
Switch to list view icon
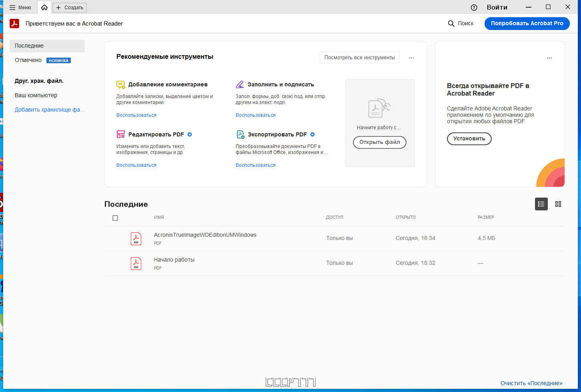coord(541,204)
